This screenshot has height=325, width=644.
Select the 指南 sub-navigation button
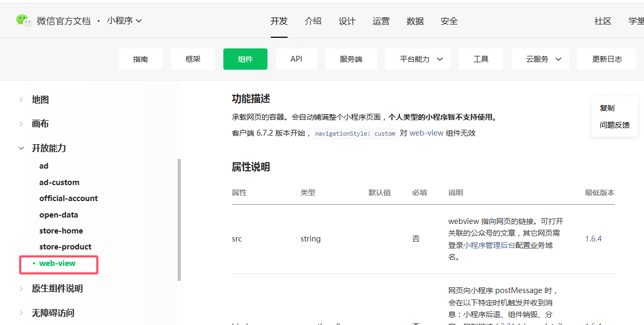[x=140, y=59]
